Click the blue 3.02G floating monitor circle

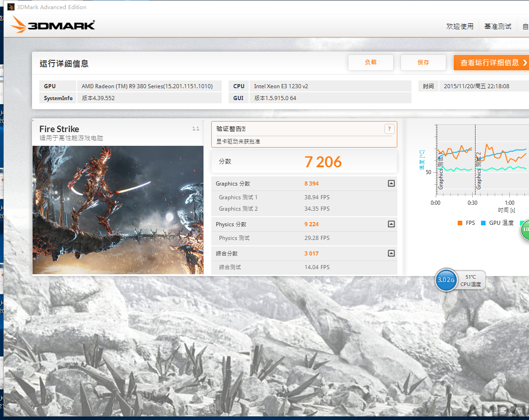(x=446, y=280)
